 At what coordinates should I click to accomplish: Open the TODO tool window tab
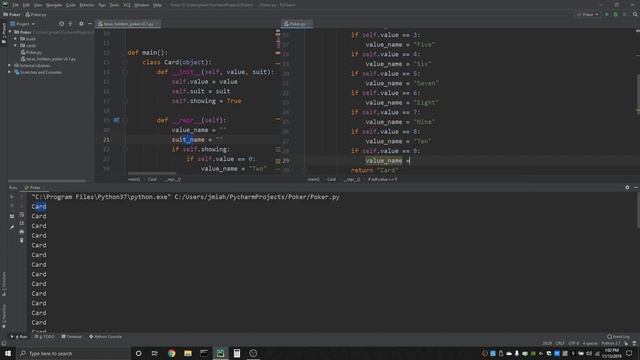[x=44, y=337]
